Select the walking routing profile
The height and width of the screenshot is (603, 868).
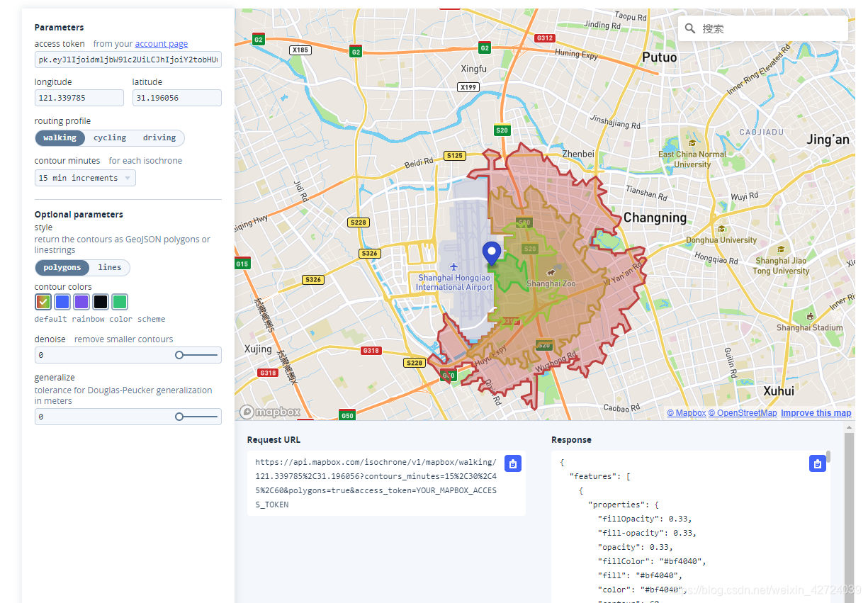point(60,137)
